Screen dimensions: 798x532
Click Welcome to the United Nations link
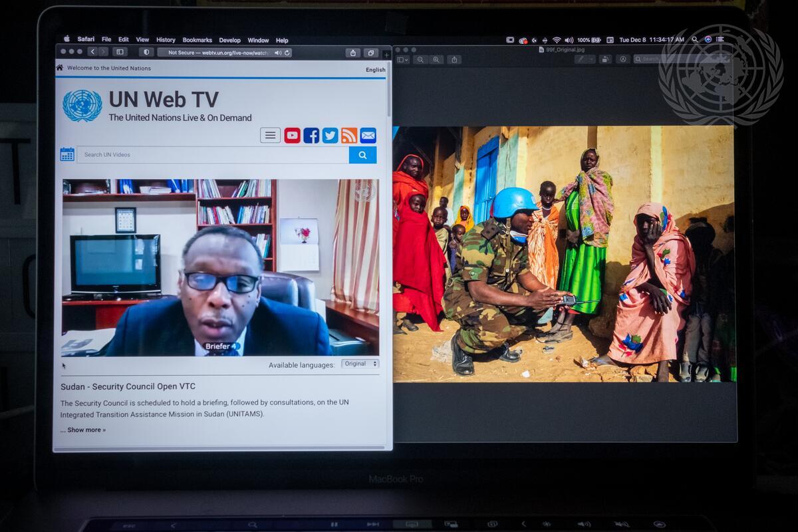(108, 68)
